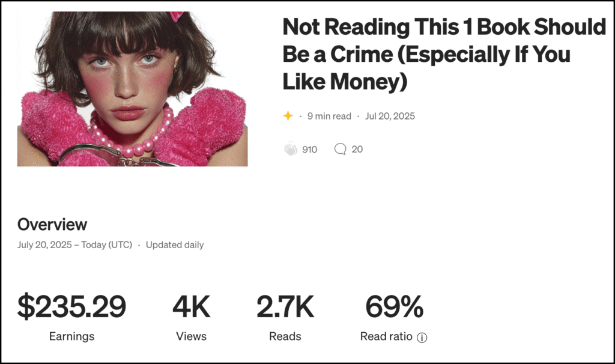
Task: Click the '9 min read' text
Action: point(329,116)
